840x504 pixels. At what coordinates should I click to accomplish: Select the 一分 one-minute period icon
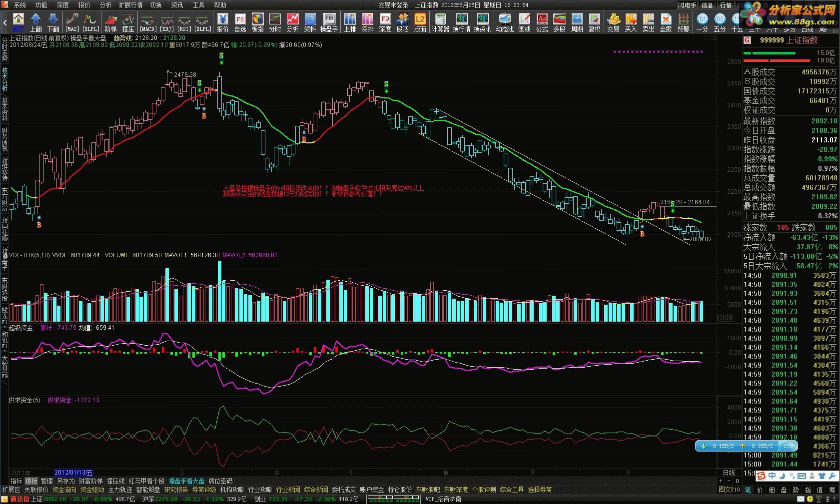(703, 22)
